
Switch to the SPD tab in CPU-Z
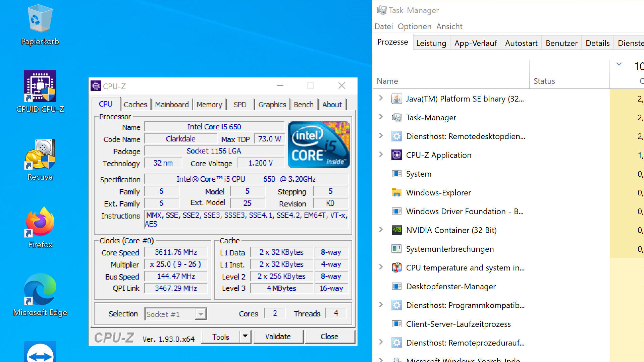point(240,105)
